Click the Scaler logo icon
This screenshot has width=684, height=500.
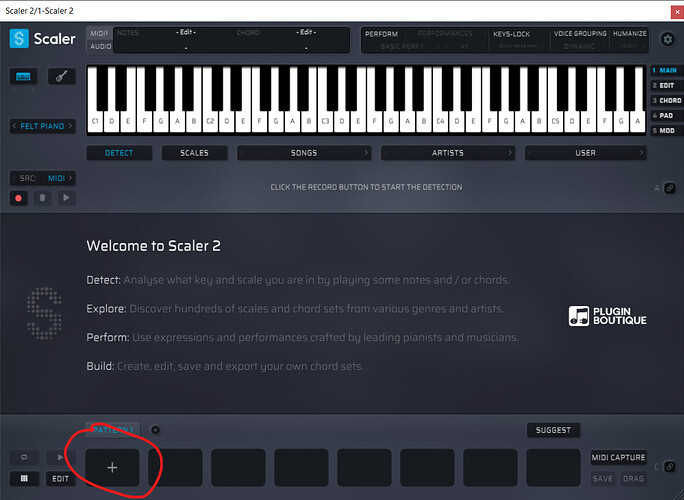coord(19,38)
